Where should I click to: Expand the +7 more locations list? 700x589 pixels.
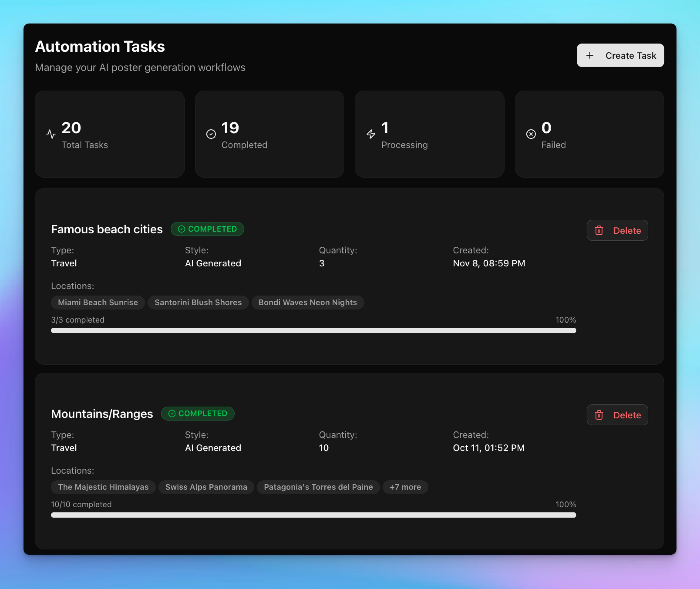tap(405, 487)
